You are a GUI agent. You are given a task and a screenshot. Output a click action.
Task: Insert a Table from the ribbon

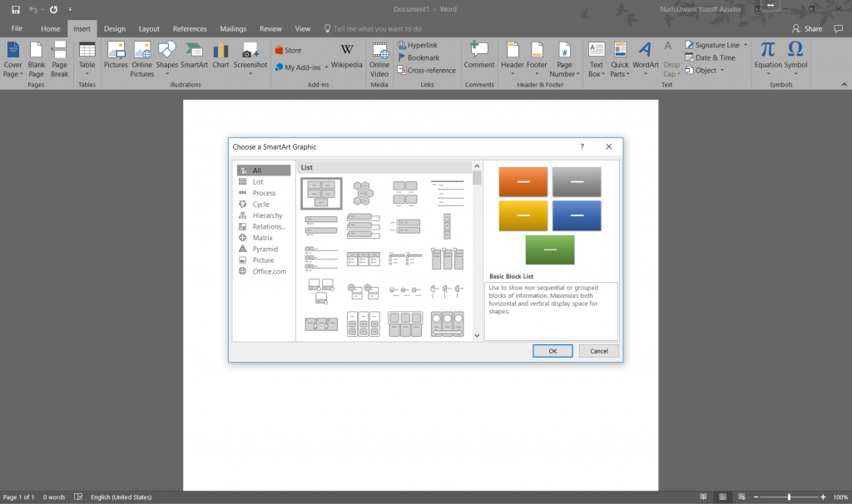pyautogui.click(x=87, y=58)
